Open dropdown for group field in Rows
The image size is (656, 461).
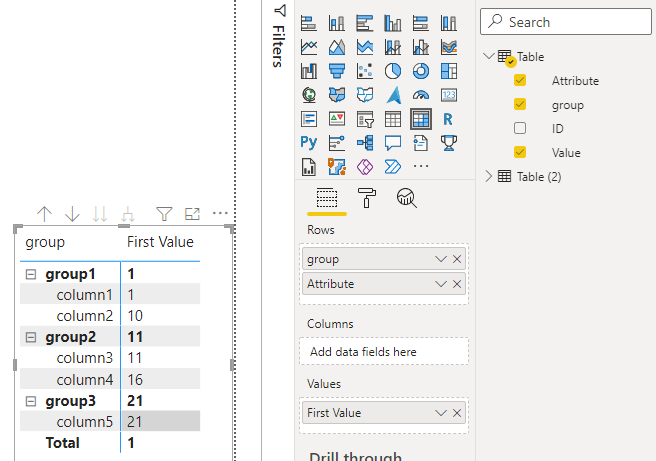(x=441, y=259)
